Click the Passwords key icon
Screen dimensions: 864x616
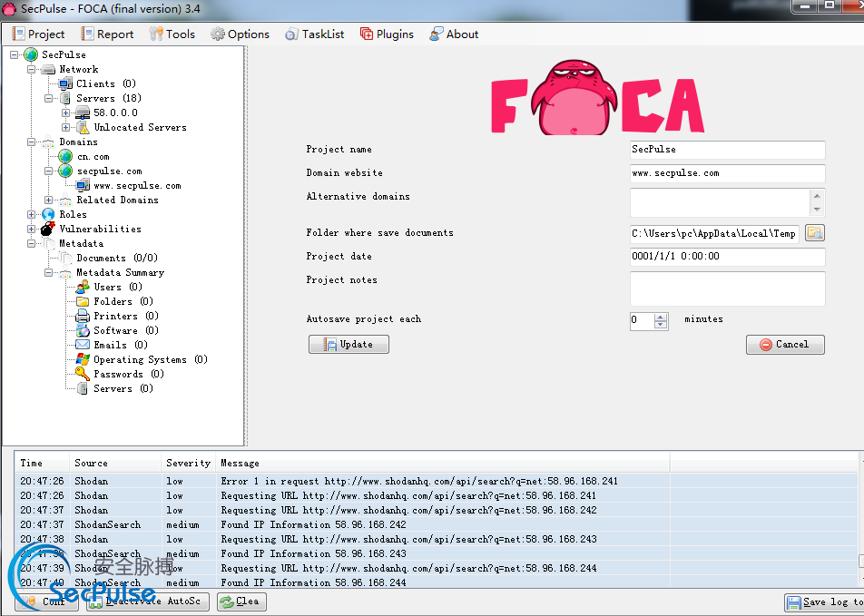point(83,374)
